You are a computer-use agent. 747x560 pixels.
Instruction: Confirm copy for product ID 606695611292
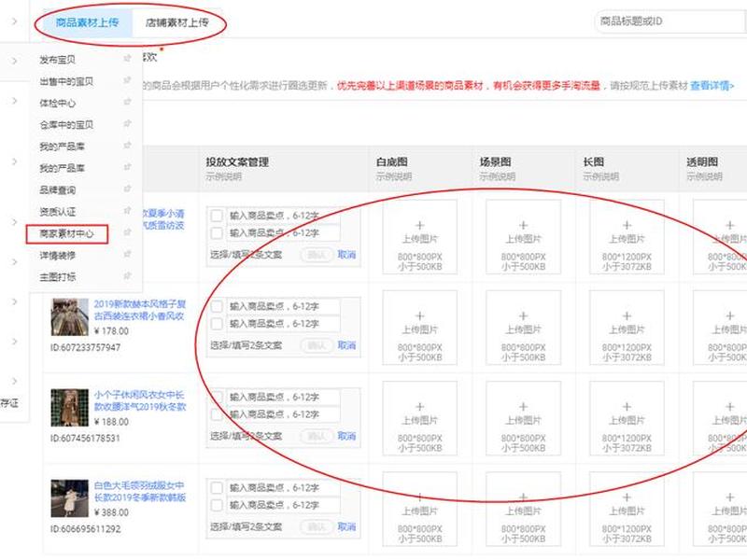tap(317, 526)
